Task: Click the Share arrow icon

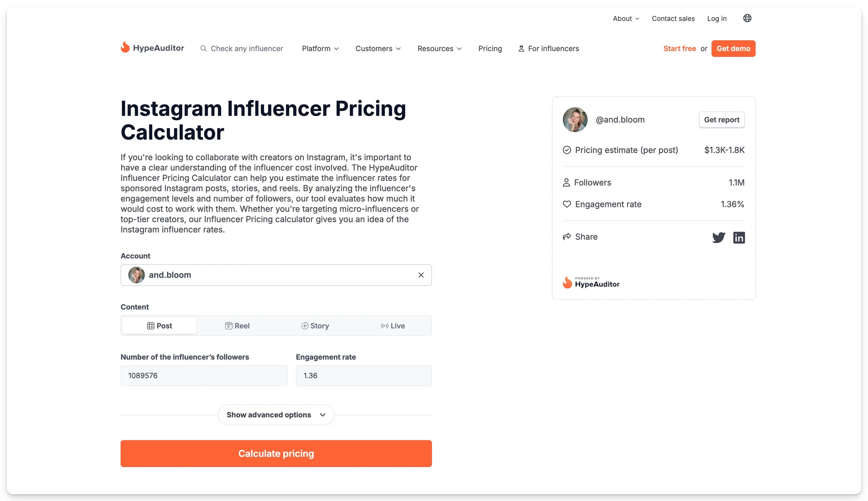Action: coord(567,237)
